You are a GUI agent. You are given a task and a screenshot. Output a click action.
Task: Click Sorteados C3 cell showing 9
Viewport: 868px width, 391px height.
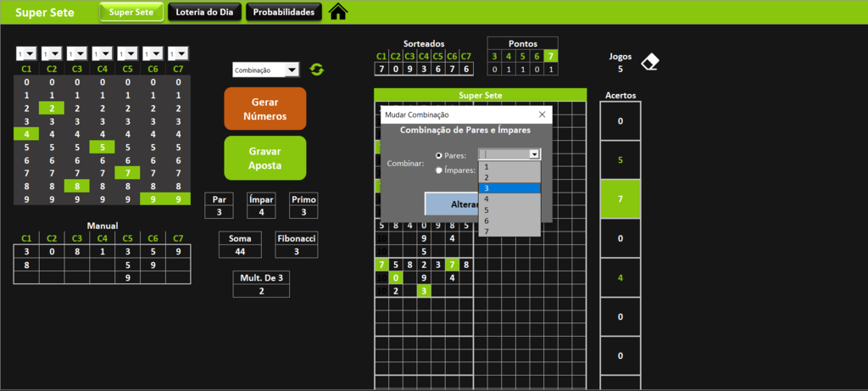coord(409,70)
